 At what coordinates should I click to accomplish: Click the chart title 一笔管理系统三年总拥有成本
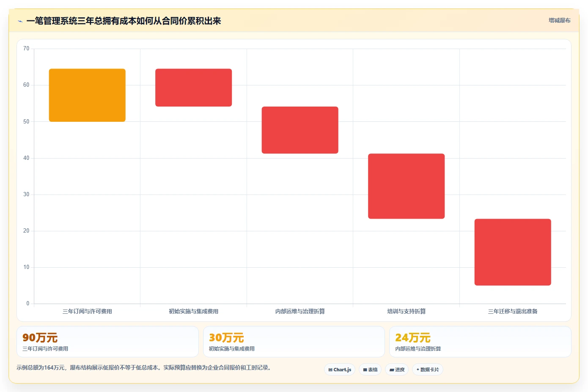pos(124,21)
